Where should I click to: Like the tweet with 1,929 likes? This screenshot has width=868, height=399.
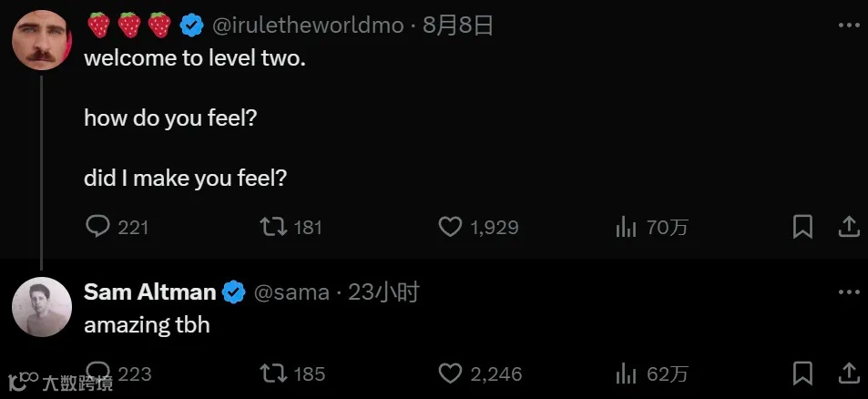(x=450, y=226)
